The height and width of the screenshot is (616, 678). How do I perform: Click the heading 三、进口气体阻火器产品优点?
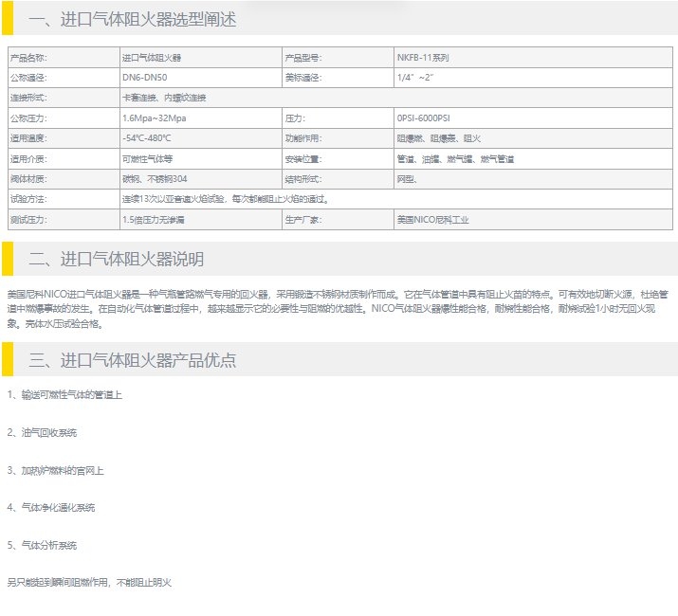pyautogui.click(x=133, y=360)
